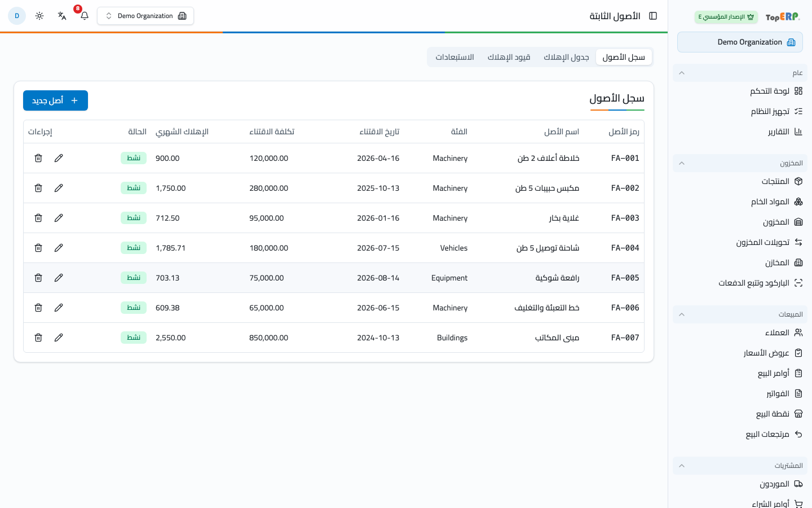Switch to the الاستبعادات tab
The image size is (812, 508).
coord(454,57)
